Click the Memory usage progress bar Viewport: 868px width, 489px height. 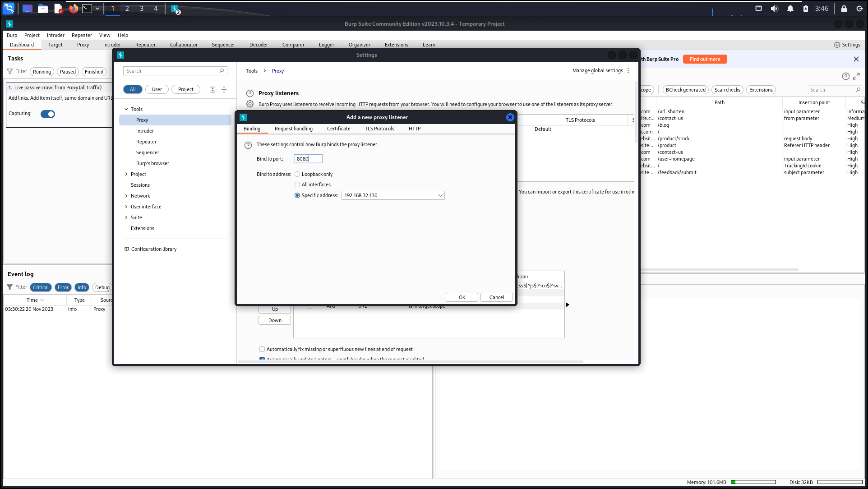[x=753, y=482]
